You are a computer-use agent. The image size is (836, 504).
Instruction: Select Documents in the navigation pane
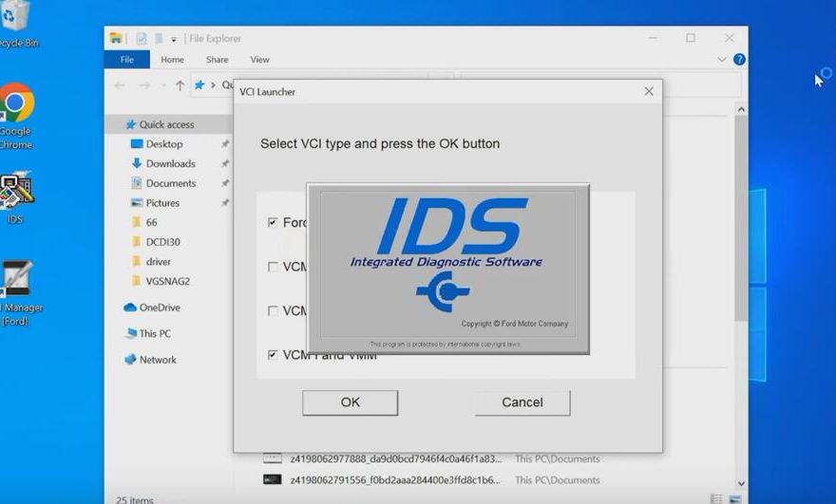tap(171, 183)
